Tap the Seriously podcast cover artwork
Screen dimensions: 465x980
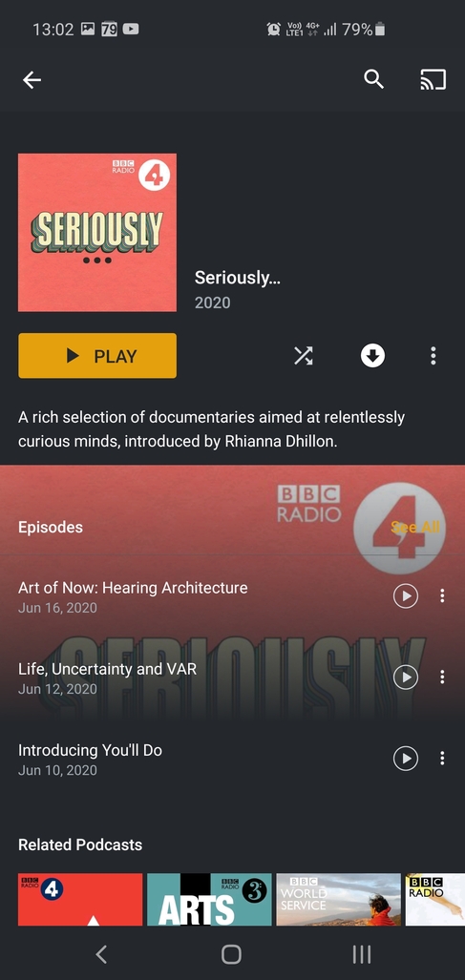point(97,233)
